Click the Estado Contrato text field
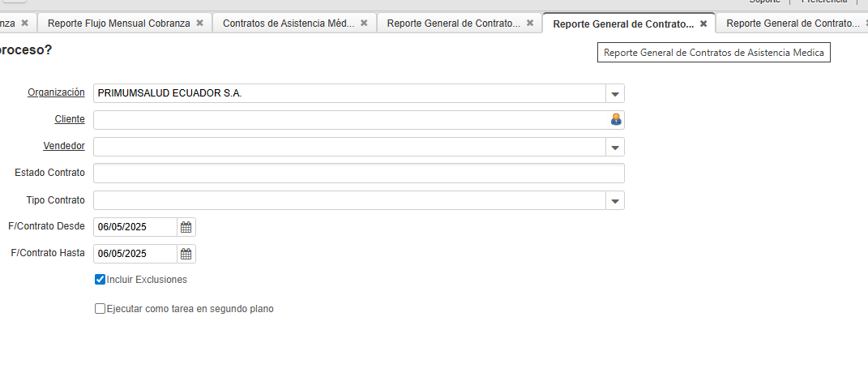This screenshot has width=868, height=390. [x=358, y=174]
